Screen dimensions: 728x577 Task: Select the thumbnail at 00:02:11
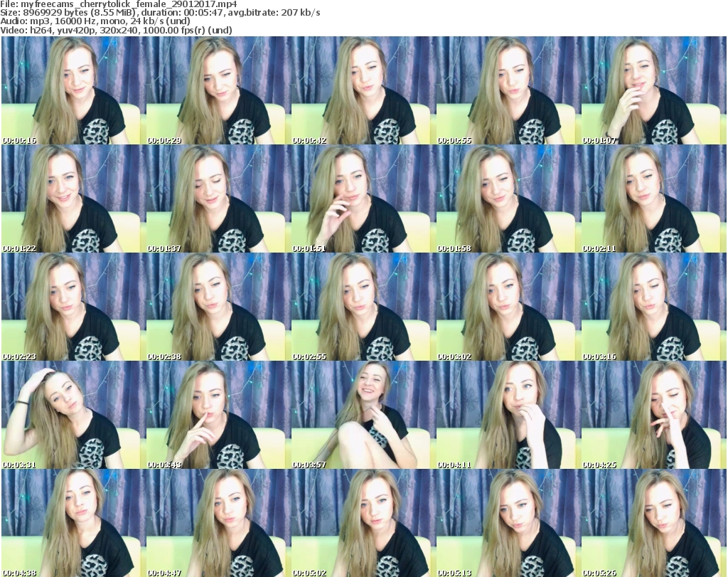pos(653,198)
